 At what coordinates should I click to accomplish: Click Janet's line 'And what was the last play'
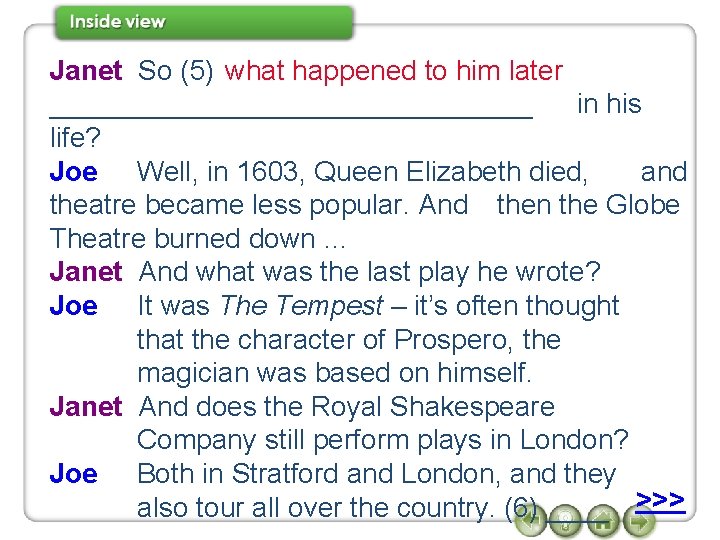point(370,272)
